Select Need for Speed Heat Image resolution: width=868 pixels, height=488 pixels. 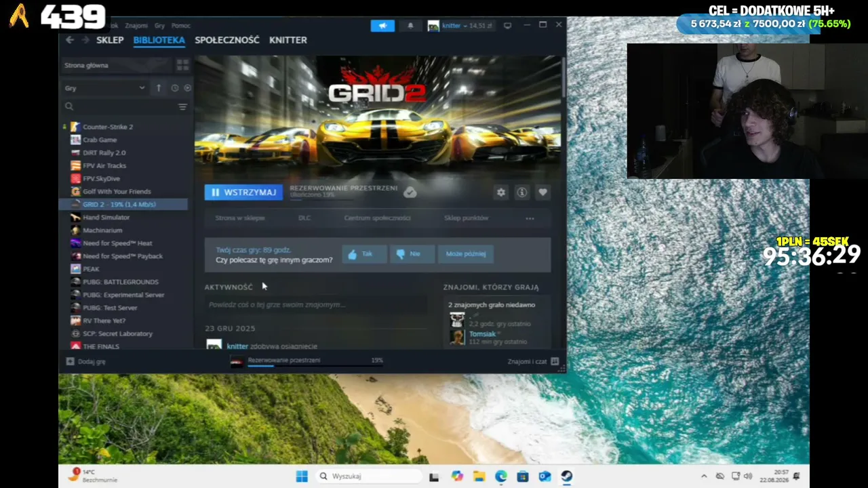(117, 243)
